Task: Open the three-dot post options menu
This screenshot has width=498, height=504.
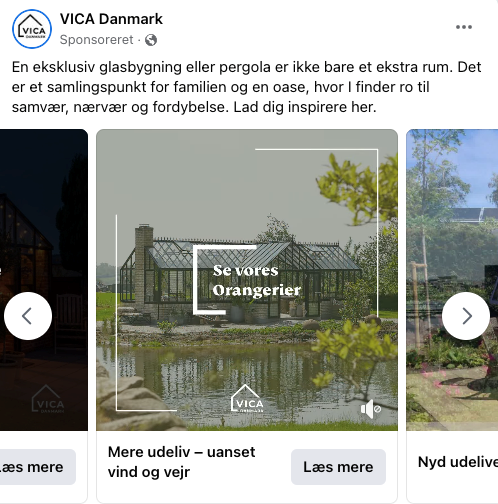Action: tap(464, 27)
